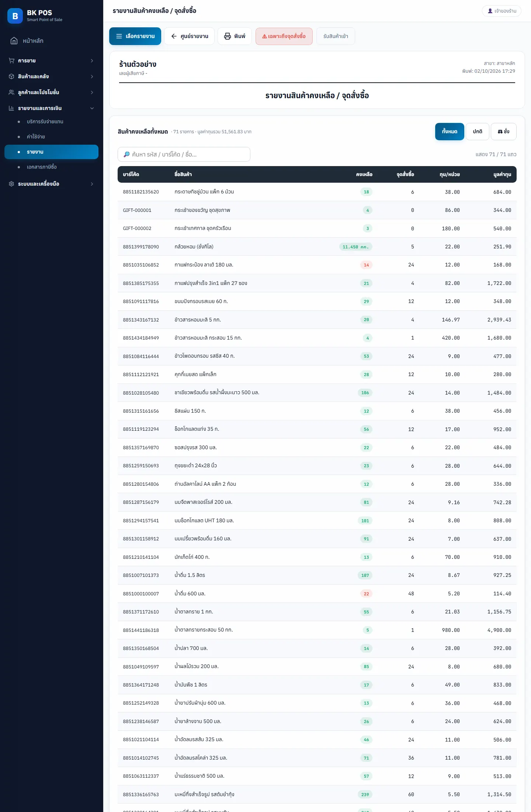
Task: Click the คงเหลือ column header
Action: coord(364,174)
